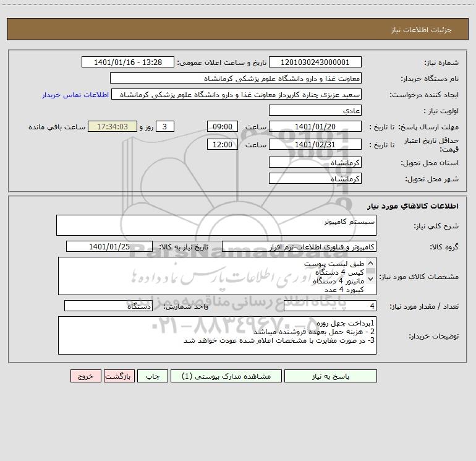
Task: Click the unit of measure field دستگاه
Action: (x=108, y=306)
